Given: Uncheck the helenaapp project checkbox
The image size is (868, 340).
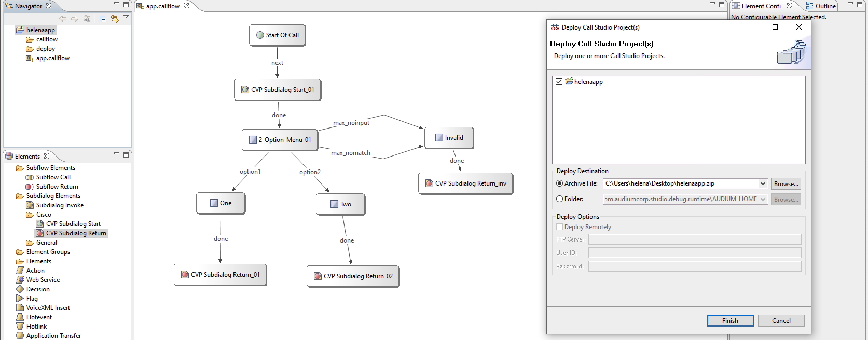Looking at the screenshot, I should 559,82.
